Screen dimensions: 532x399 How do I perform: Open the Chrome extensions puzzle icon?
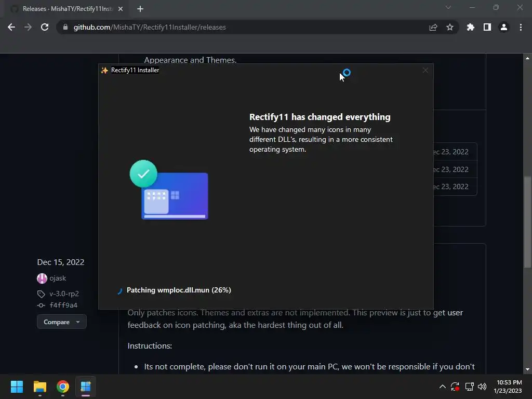470,27
